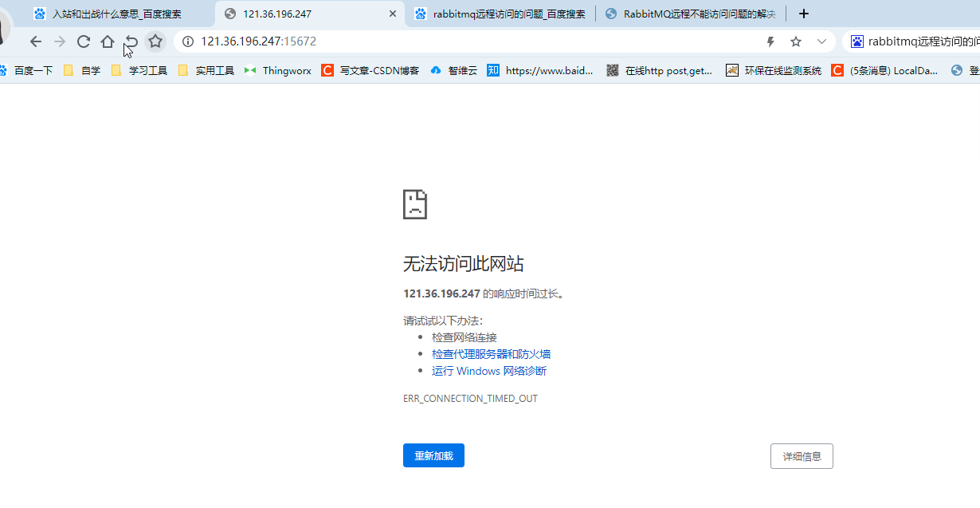The height and width of the screenshot is (508, 980).
Task: Open (5条消息) LocalDa... bookmark
Action: pyautogui.click(x=884, y=70)
